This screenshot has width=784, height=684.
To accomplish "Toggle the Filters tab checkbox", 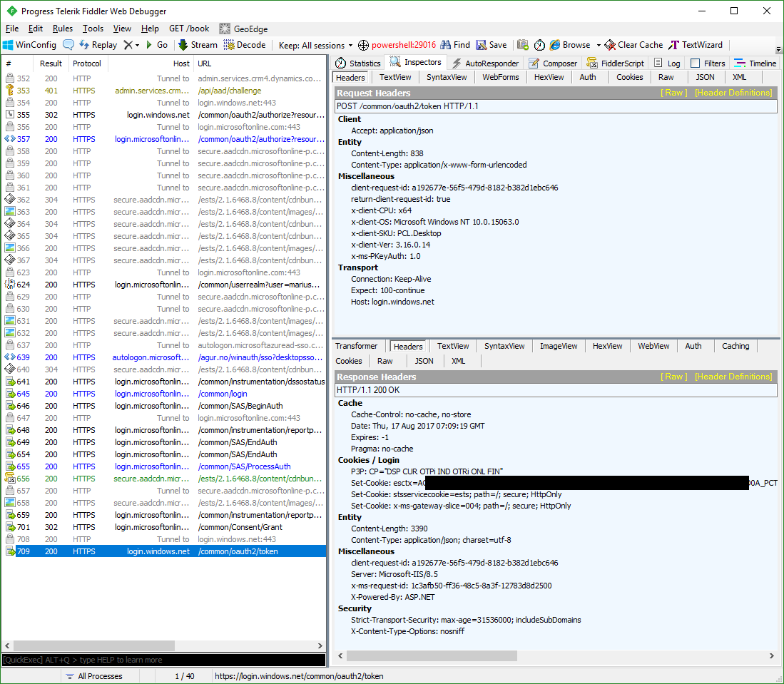I will coord(695,63).
